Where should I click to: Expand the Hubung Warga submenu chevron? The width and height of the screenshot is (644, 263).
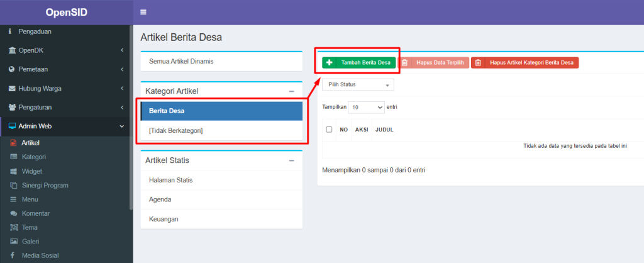pyautogui.click(x=122, y=88)
